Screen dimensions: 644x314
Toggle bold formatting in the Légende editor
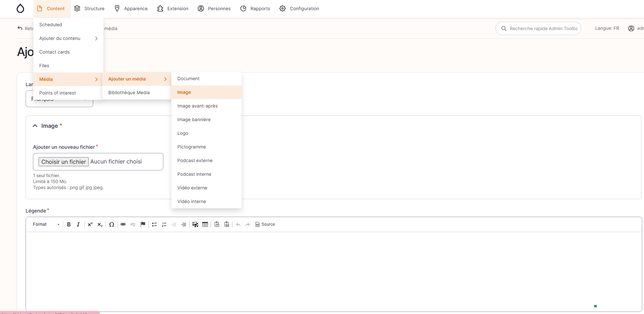(x=69, y=224)
